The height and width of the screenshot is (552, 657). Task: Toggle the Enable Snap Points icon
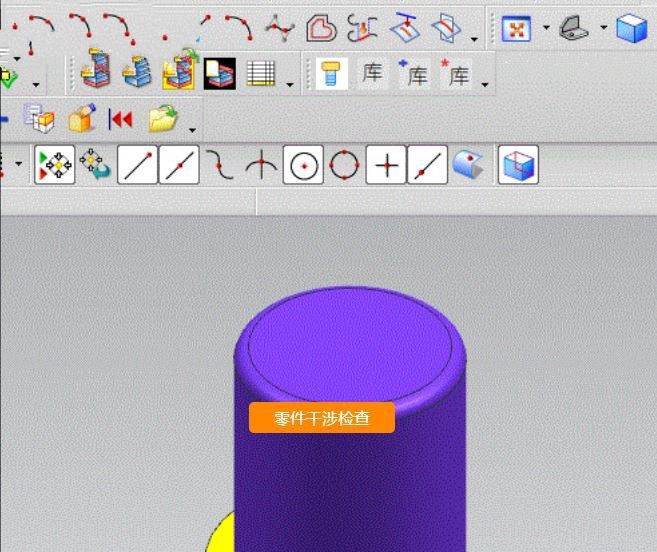click(55, 165)
